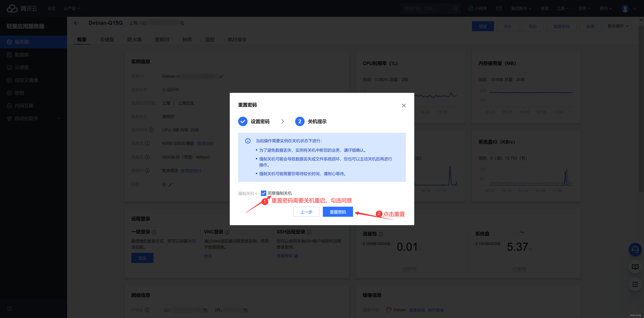The width and height of the screenshot is (644, 318).
Task: Open the documentation book icon
Action: click(x=635, y=267)
